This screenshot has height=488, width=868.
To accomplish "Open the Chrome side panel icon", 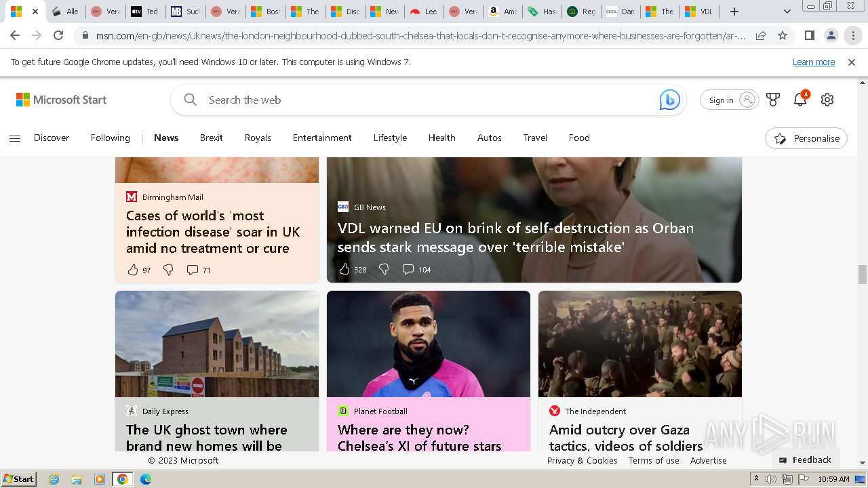I will point(809,35).
